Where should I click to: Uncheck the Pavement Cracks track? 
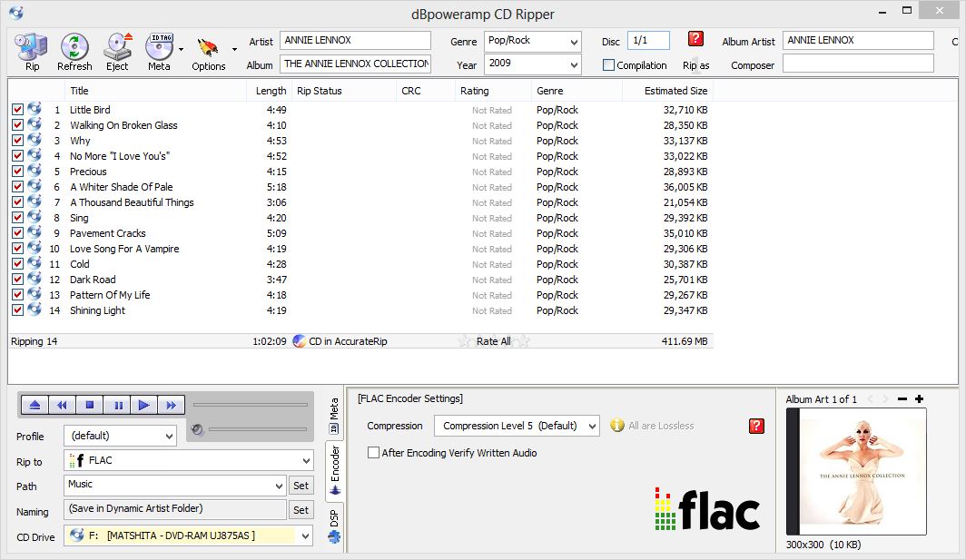pos(17,233)
